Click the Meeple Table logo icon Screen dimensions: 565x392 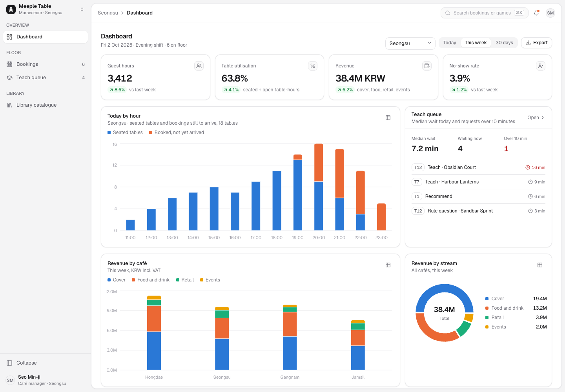click(x=11, y=9)
